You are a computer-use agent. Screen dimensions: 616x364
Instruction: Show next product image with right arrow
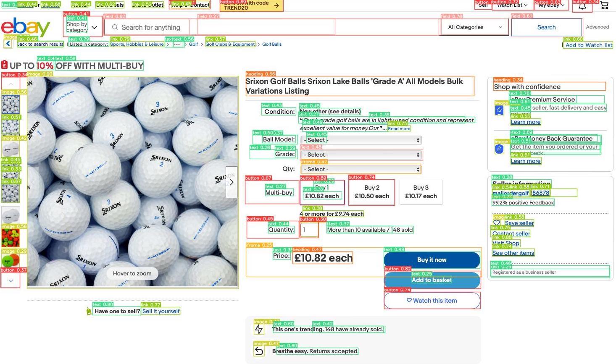(x=232, y=182)
